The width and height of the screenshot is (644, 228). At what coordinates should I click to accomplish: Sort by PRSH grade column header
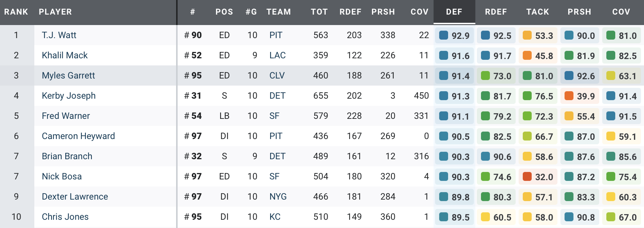(579, 12)
